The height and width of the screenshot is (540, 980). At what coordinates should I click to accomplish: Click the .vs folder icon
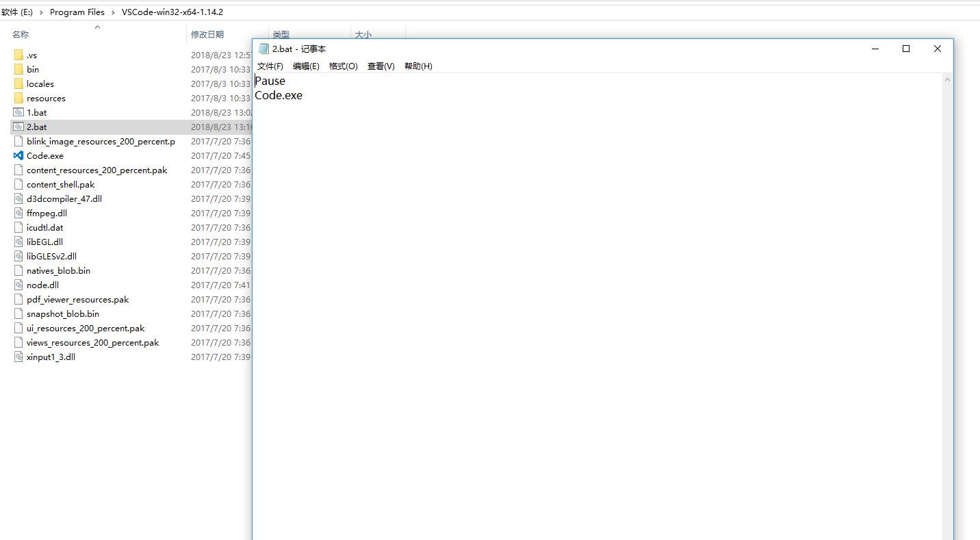tap(18, 55)
